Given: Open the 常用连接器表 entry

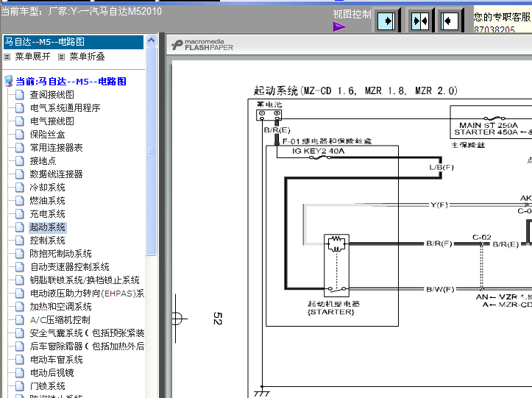Looking at the screenshot, I should (x=57, y=148).
